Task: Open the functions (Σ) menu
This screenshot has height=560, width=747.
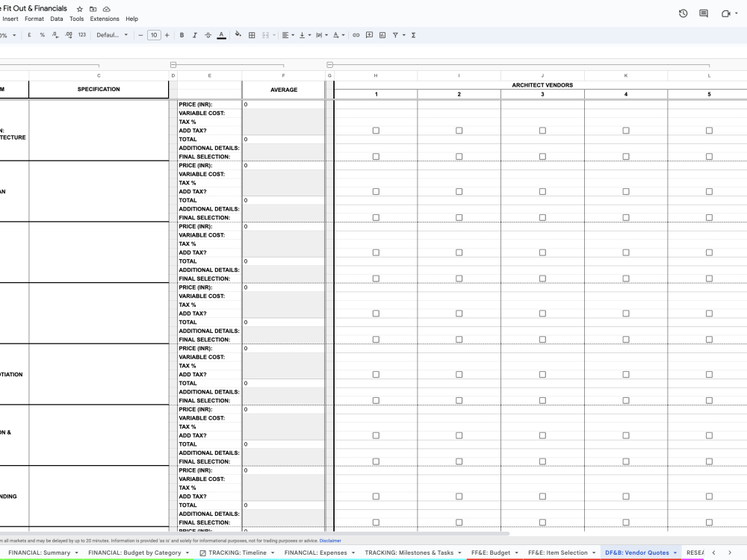Action: pyautogui.click(x=413, y=34)
